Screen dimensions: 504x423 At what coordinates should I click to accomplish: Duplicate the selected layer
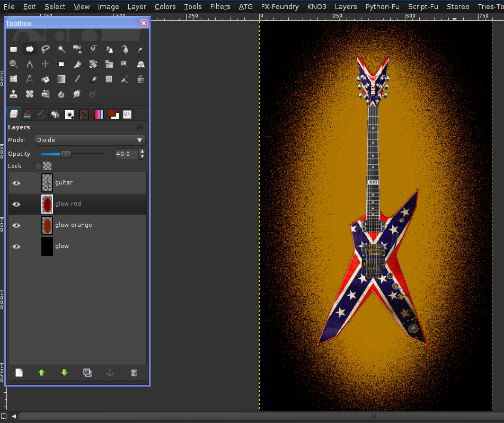coord(87,373)
